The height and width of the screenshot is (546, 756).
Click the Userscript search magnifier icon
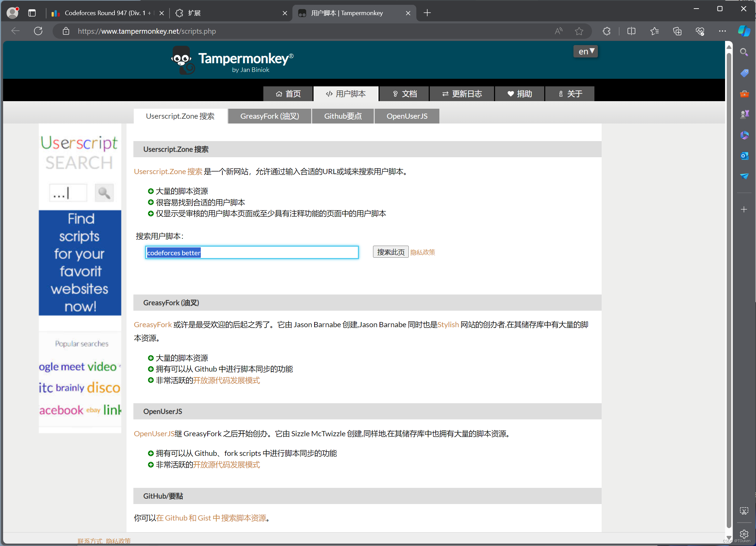coord(104,193)
